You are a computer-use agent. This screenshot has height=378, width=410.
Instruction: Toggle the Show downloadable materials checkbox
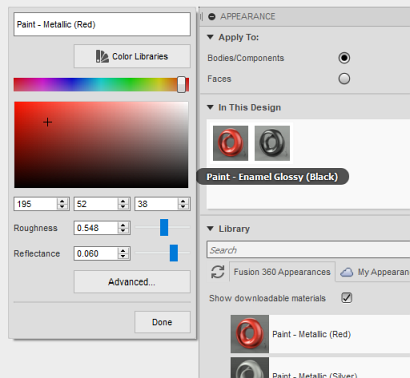click(347, 298)
